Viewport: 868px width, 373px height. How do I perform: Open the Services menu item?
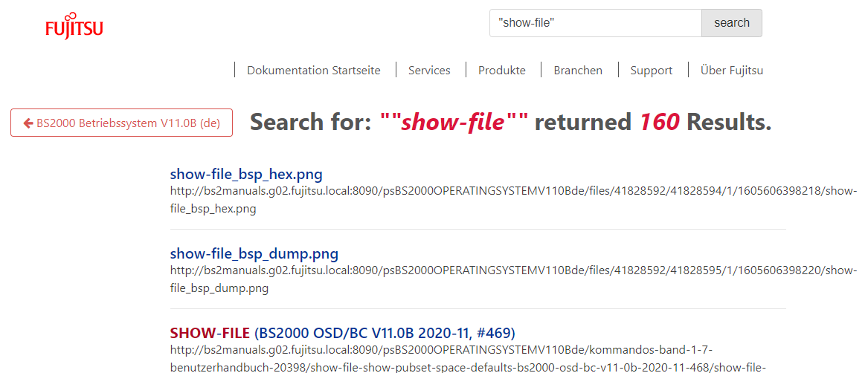click(x=429, y=71)
